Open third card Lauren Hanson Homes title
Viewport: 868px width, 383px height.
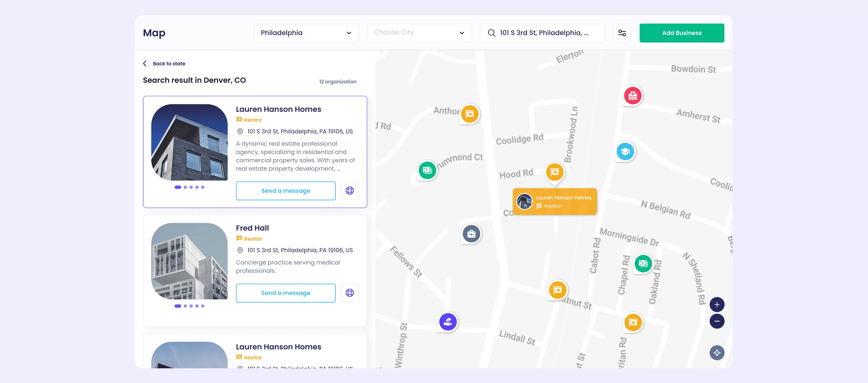[278, 347]
